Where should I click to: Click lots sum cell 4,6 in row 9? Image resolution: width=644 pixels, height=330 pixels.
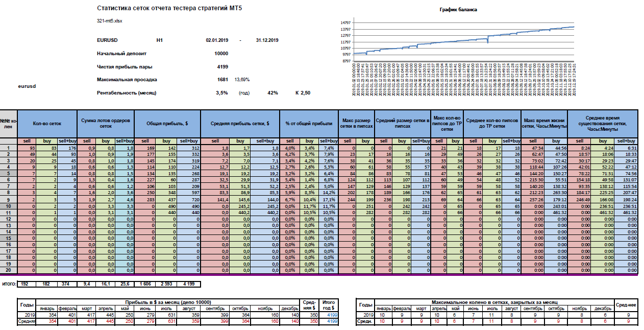123,199
